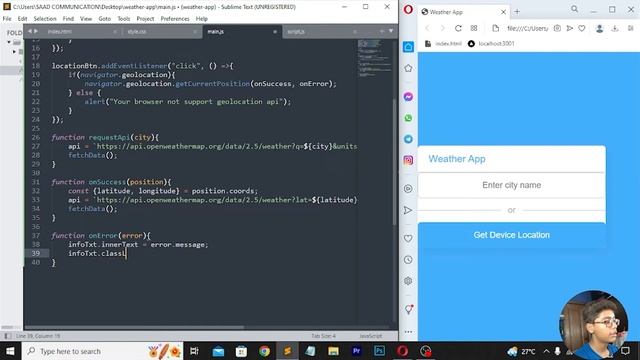Screen dimensions: 640x360
Task: Click the send to My Flow icon in address bar
Action: pos(570,28)
